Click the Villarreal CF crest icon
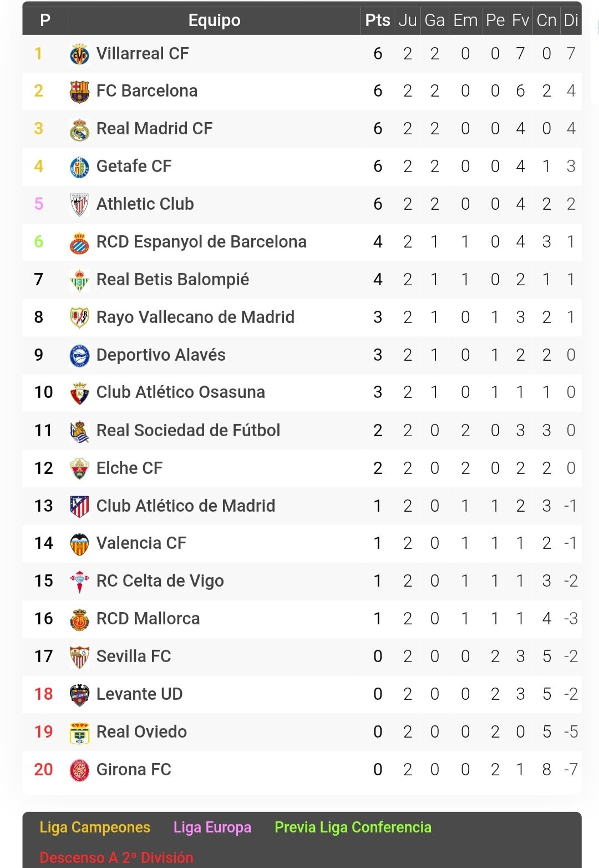Screen dimensions: 599x868 (x=79, y=54)
